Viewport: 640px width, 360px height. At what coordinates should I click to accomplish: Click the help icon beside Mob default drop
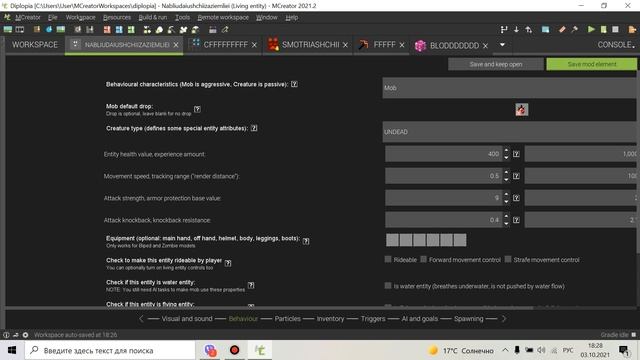click(x=197, y=109)
